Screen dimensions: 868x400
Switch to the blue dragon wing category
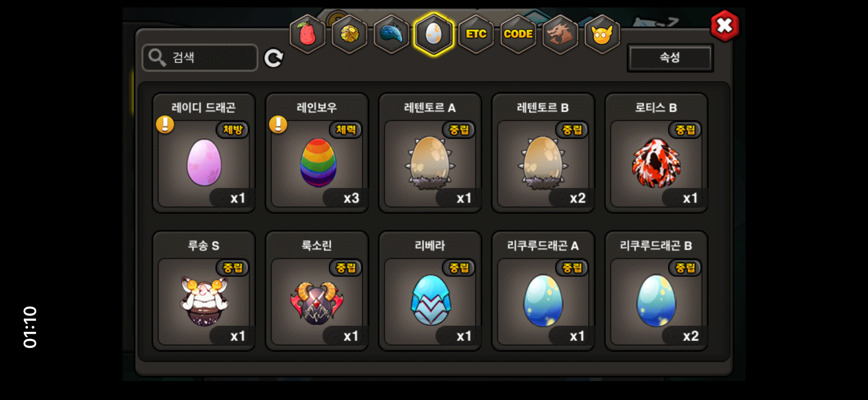click(392, 34)
